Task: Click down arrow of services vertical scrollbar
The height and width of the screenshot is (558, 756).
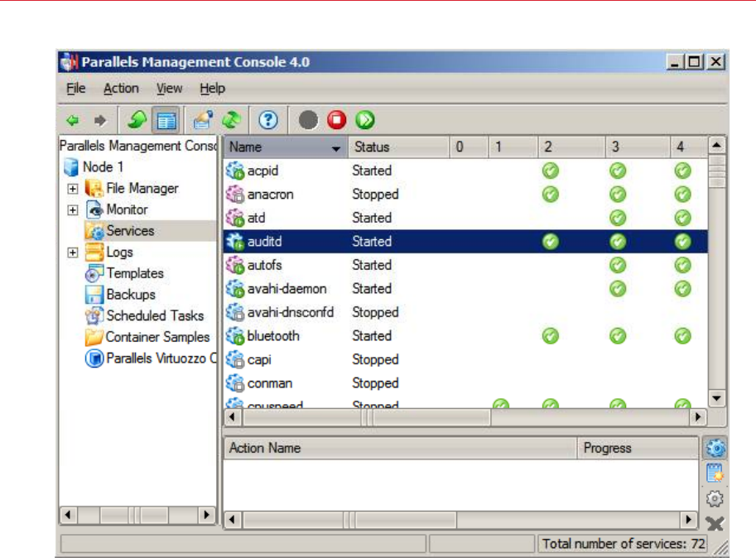Action: click(717, 398)
